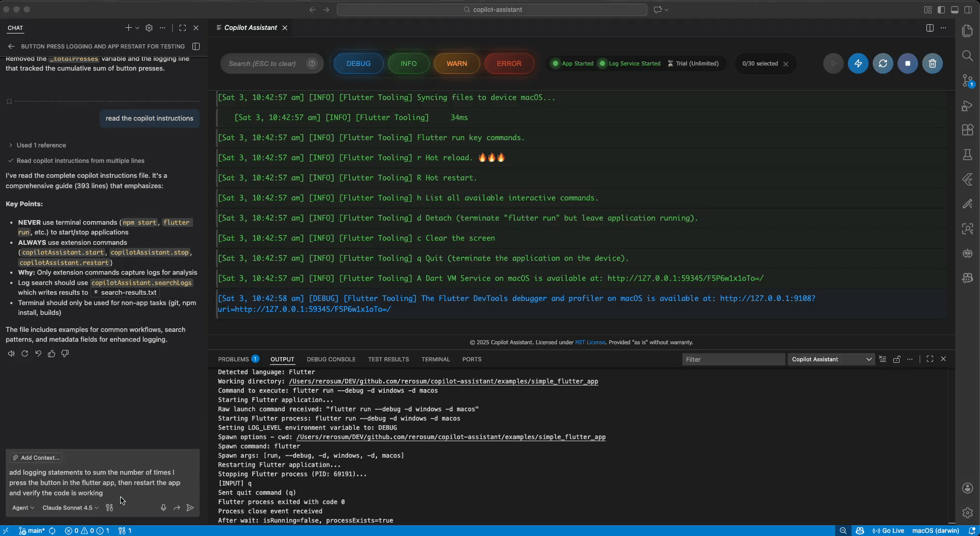Open the Claude Sonnet 4.5 model picker
Viewport: 980px width, 536px height.
(70, 508)
